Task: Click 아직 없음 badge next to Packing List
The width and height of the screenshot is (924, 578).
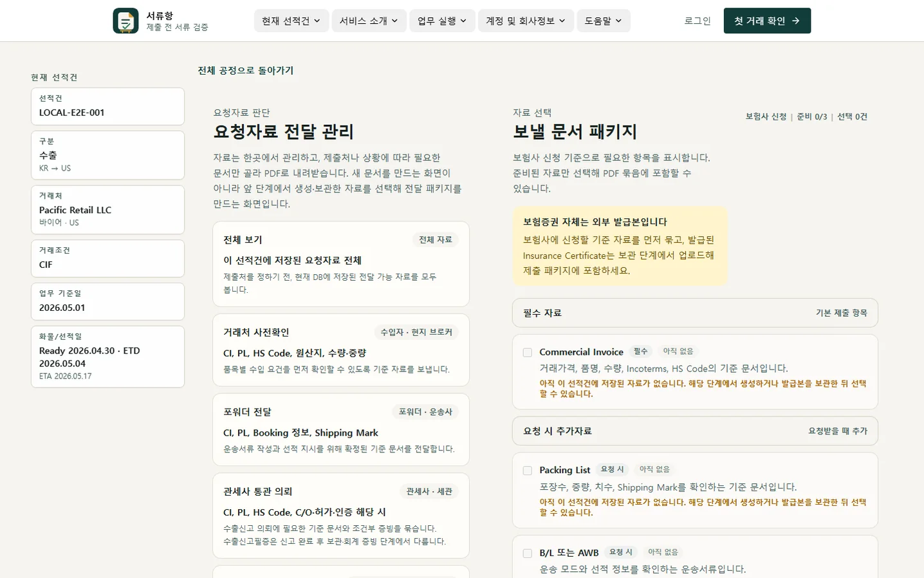Action: (654, 469)
